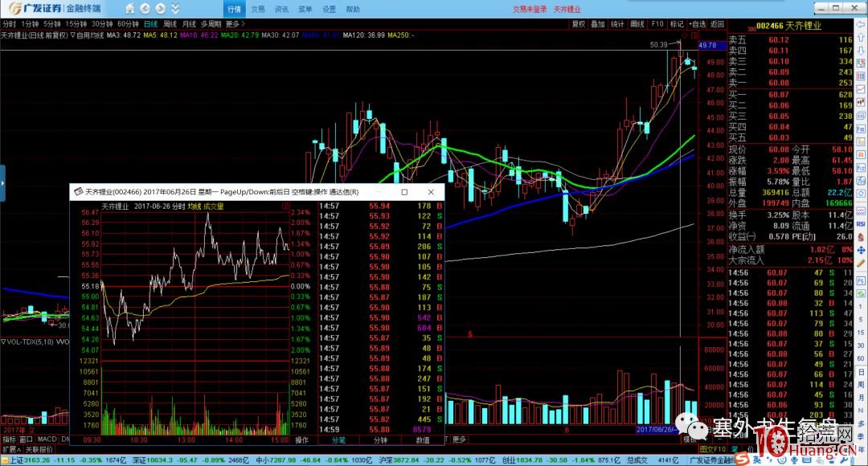Click the 深证 10634.3 index in status bar
This screenshot has width=868, height=466.
tap(150, 460)
